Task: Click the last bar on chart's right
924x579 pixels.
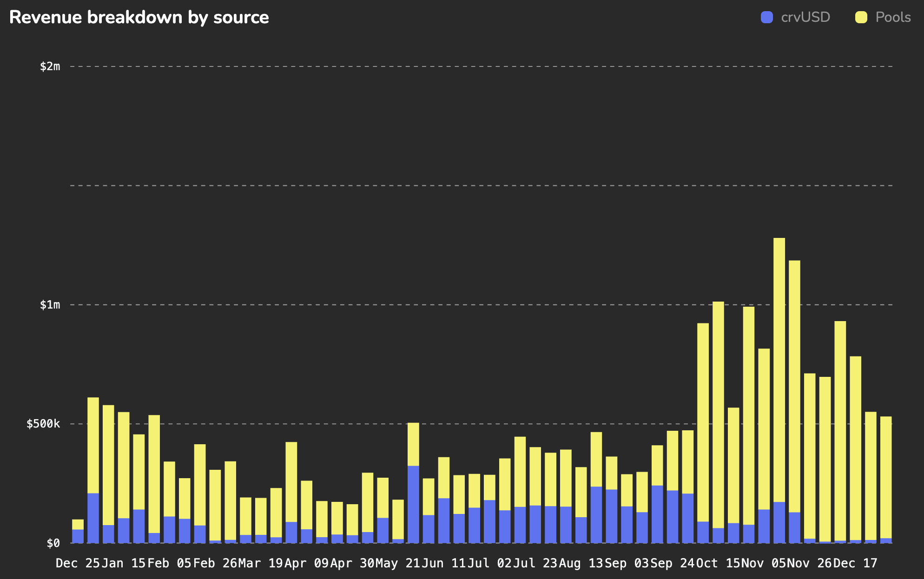Action: point(886,479)
